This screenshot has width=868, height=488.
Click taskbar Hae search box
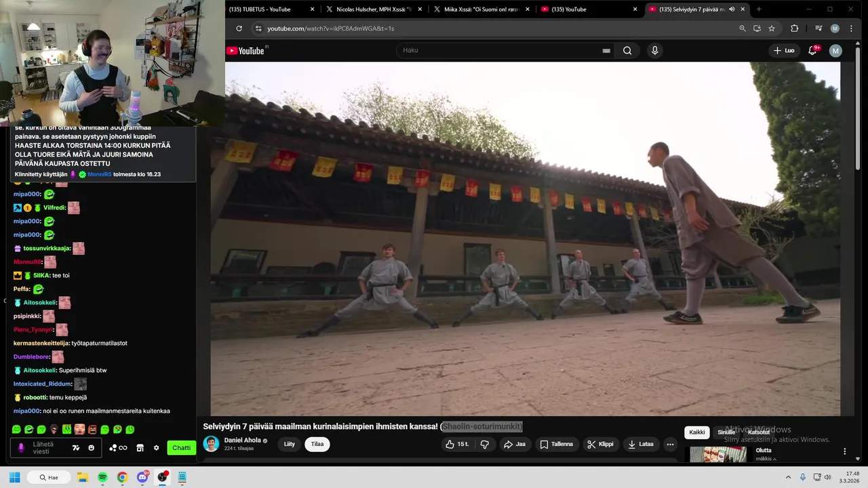[50, 477]
